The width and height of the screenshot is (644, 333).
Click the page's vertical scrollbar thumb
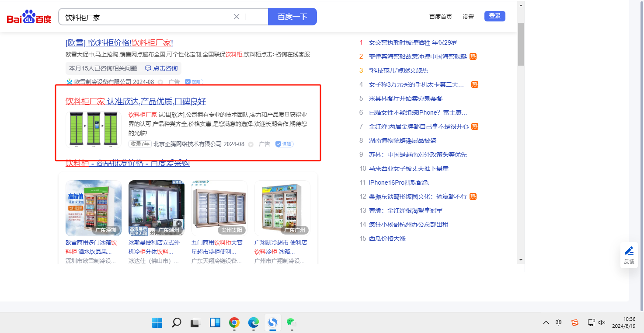click(x=520, y=44)
